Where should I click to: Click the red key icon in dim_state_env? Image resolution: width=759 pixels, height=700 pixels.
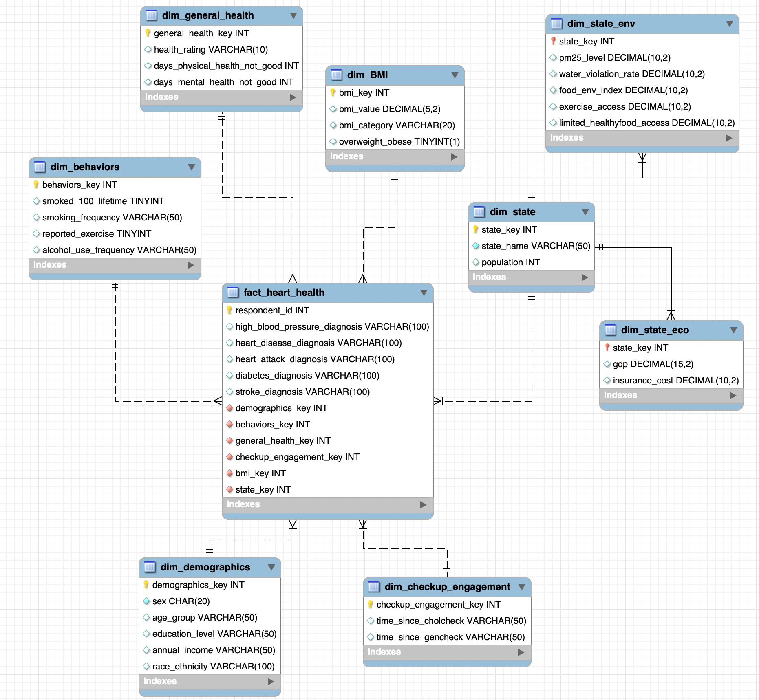(x=553, y=41)
